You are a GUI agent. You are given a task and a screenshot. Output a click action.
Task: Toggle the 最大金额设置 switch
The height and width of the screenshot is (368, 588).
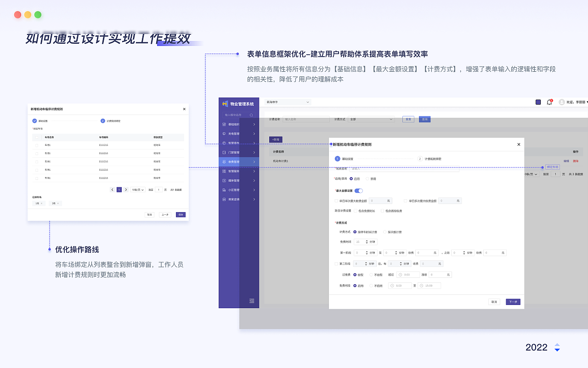click(x=359, y=190)
